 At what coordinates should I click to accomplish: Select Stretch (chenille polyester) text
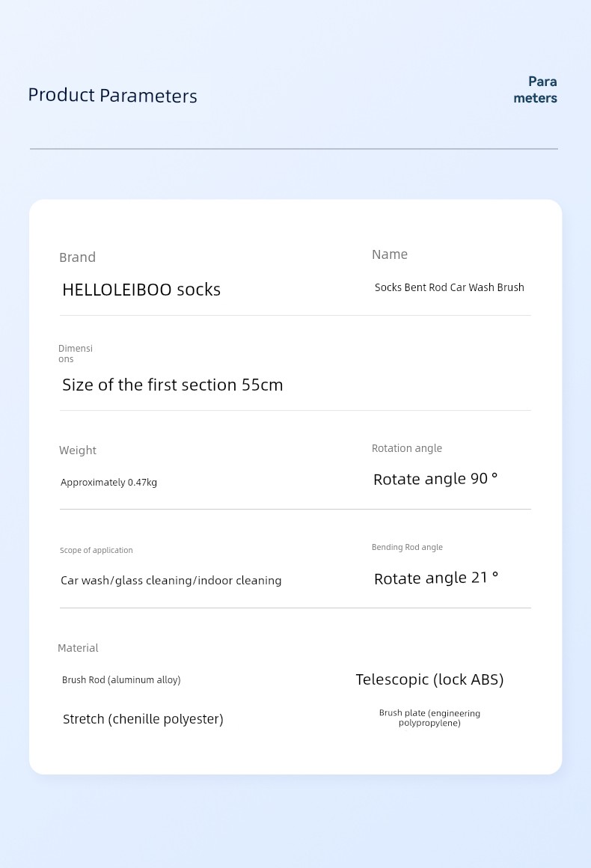143,719
